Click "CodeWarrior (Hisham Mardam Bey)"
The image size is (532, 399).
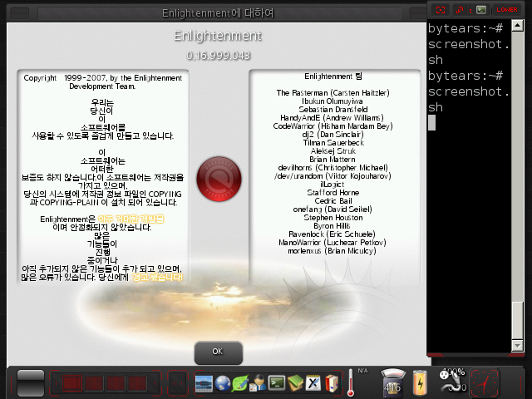[332, 126]
